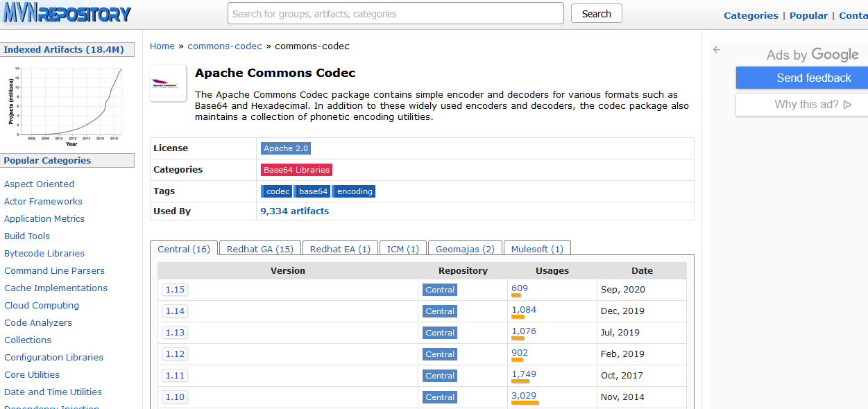
Task: Open 3,029 usages link
Action: click(524, 396)
